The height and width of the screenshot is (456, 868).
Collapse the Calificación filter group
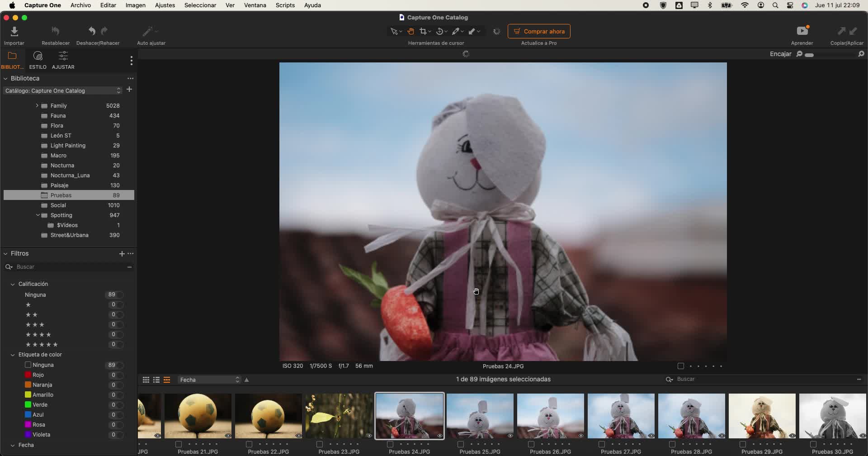(x=13, y=285)
